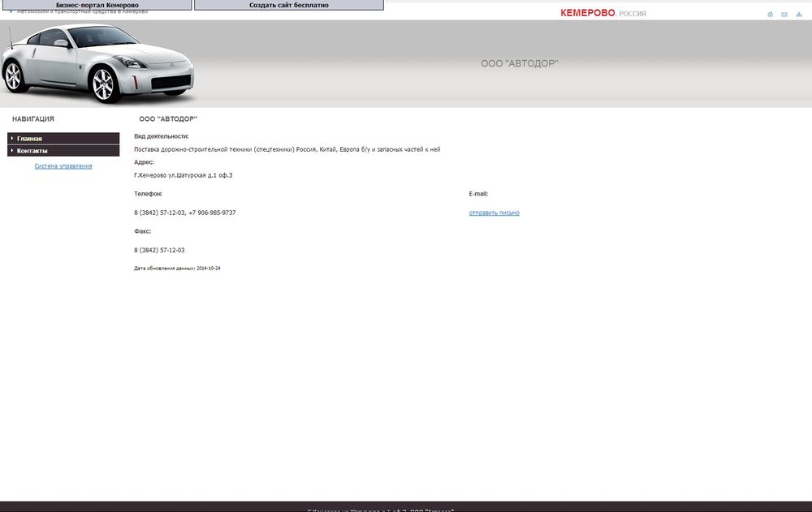Click the Телефон label
The height and width of the screenshot is (512, 812).
pyautogui.click(x=148, y=194)
